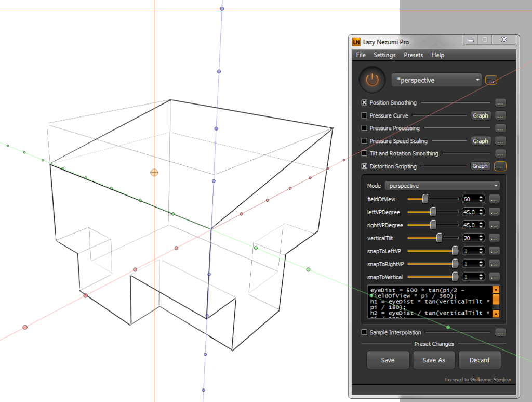Open the Presets menu
532x402 pixels.
[x=413, y=55]
